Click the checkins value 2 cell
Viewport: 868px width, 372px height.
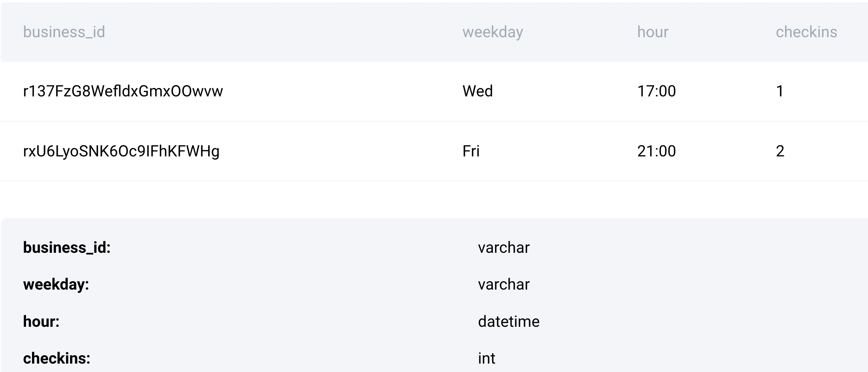tap(780, 151)
